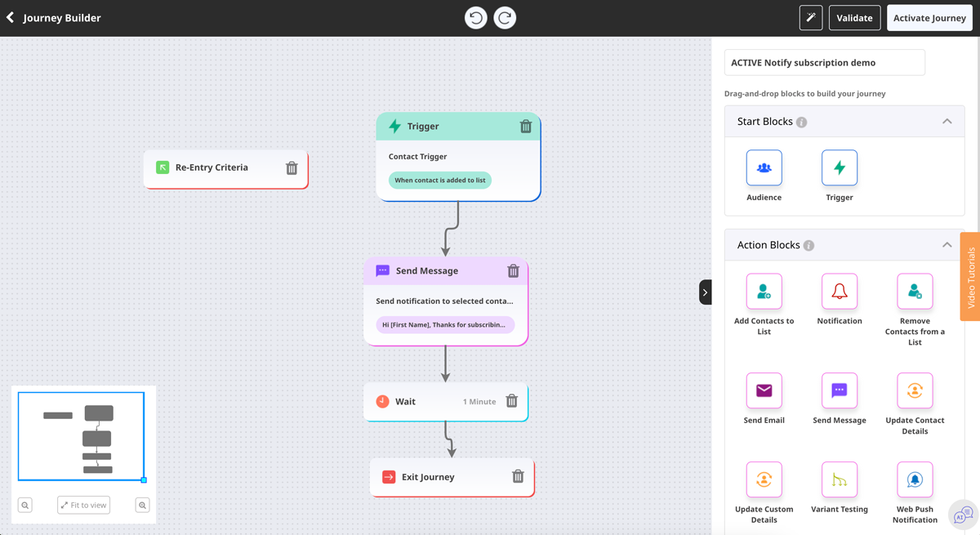
Task: Select the Variant Testing block
Action: (x=840, y=479)
